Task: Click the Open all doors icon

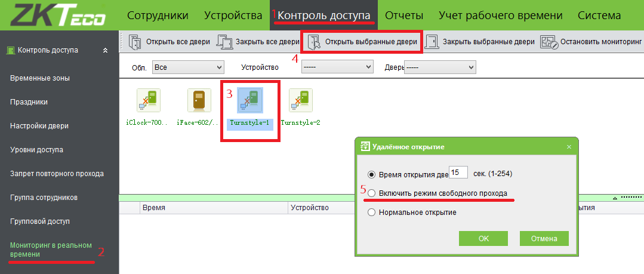Action: click(x=135, y=42)
